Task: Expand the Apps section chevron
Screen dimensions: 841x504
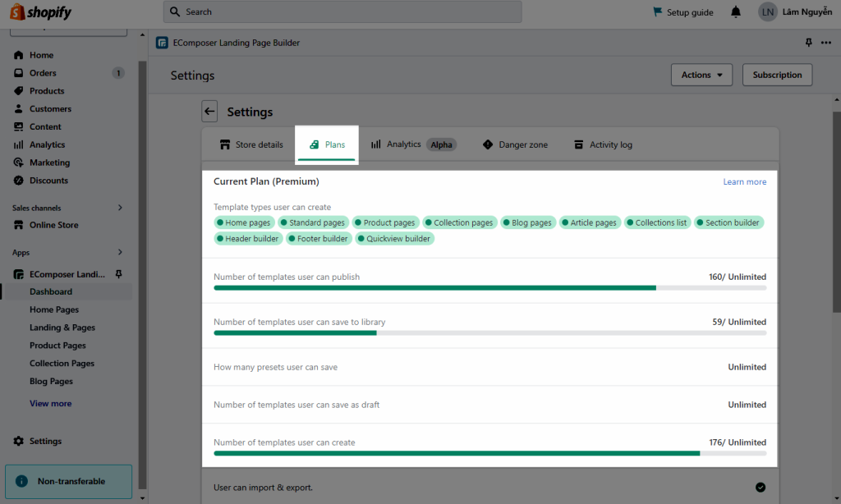Action: [x=120, y=252]
